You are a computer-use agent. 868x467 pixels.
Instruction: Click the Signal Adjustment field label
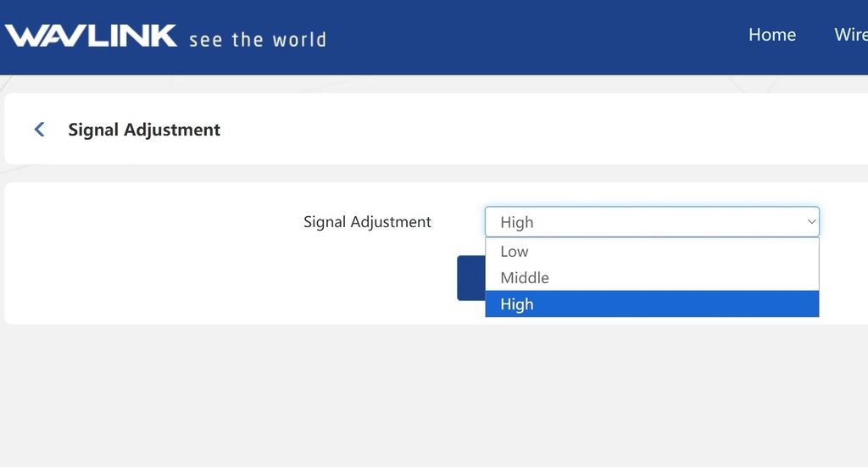click(367, 222)
